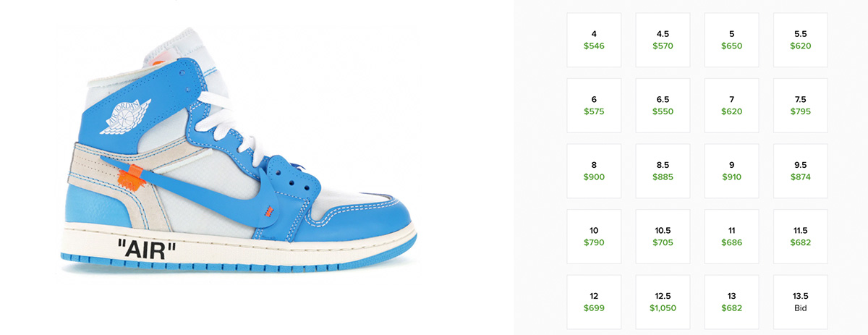Pick the size 5 tile at $650
Image resolution: width=868 pixels, height=335 pixels.
(731, 40)
